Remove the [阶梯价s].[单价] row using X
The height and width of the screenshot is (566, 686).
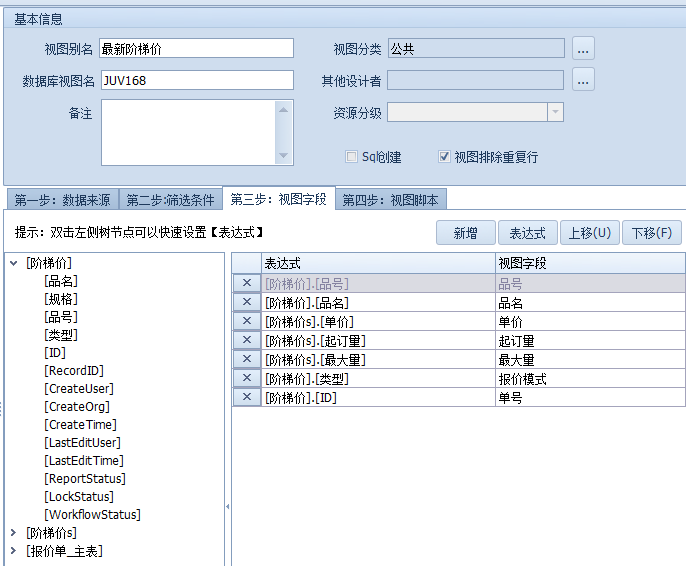point(246,322)
